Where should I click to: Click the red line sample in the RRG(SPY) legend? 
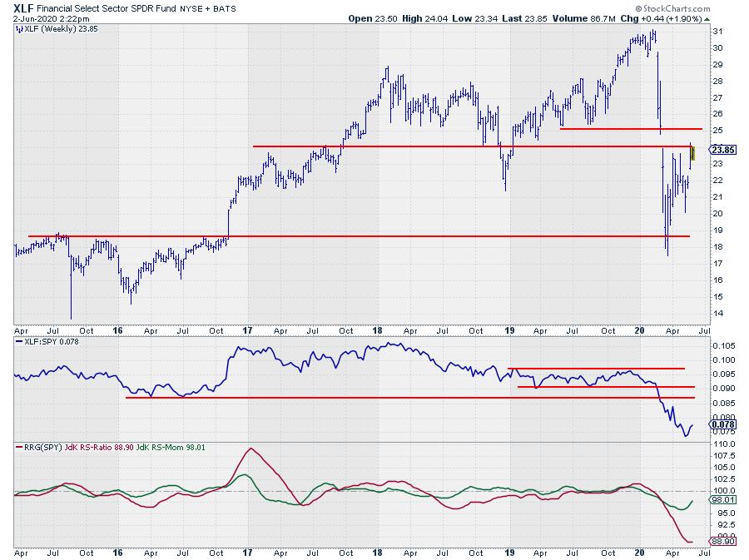coord(19,448)
